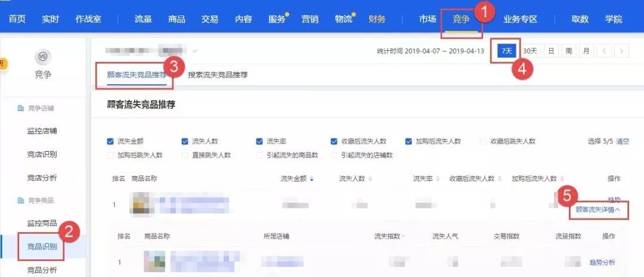Click the 竞争商品 building icon
Image resolution: width=644 pixels, height=277 pixels.
point(20,201)
